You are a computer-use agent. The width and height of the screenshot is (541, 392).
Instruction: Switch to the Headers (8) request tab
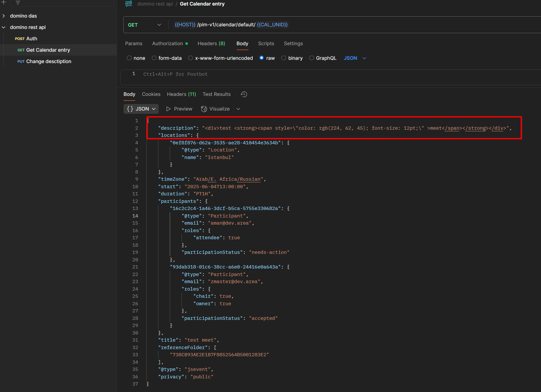[211, 44]
